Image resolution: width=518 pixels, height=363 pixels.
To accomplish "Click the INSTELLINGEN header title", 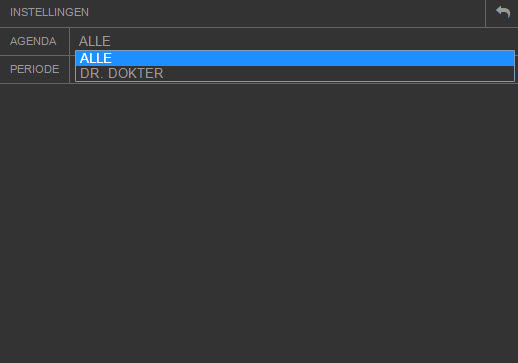I will coord(49,12).
